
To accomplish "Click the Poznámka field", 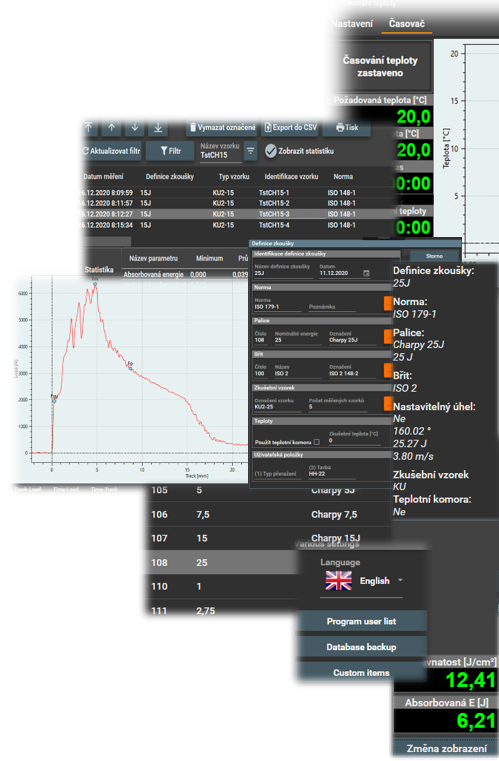I will [x=332, y=307].
